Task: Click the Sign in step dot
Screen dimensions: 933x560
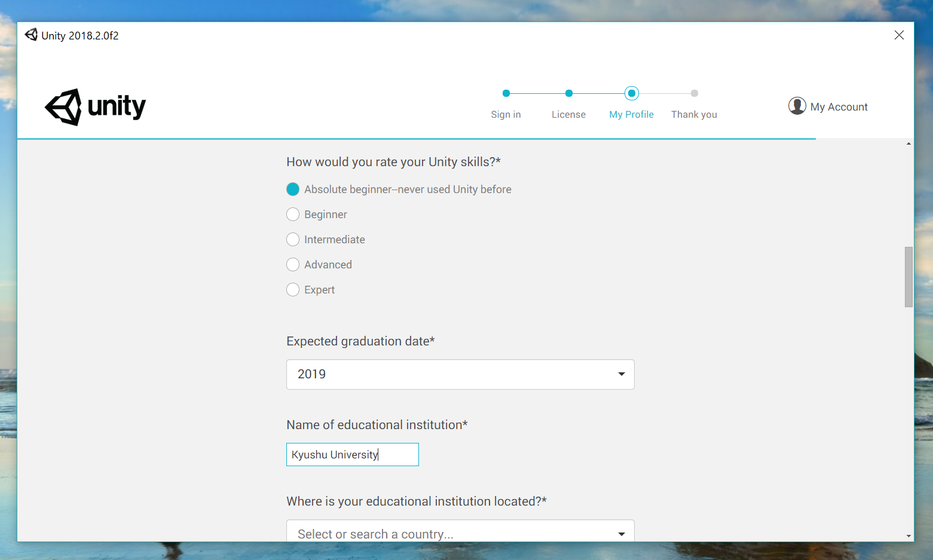Action: coord(506,93)
